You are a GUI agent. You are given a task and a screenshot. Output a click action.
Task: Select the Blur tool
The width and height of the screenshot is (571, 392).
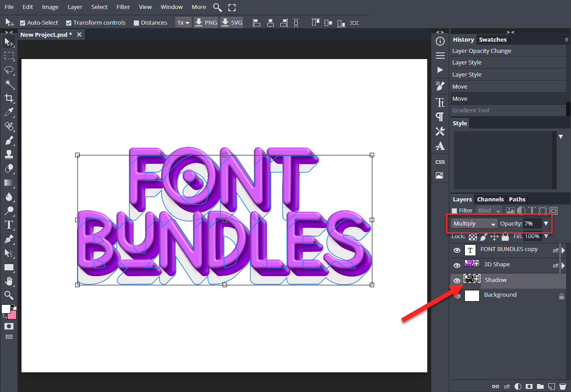[9, 197]
